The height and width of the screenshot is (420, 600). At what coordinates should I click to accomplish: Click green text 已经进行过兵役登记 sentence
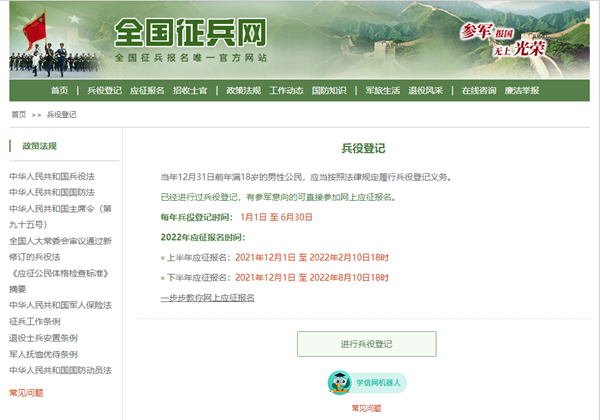[x=278, y=197]
